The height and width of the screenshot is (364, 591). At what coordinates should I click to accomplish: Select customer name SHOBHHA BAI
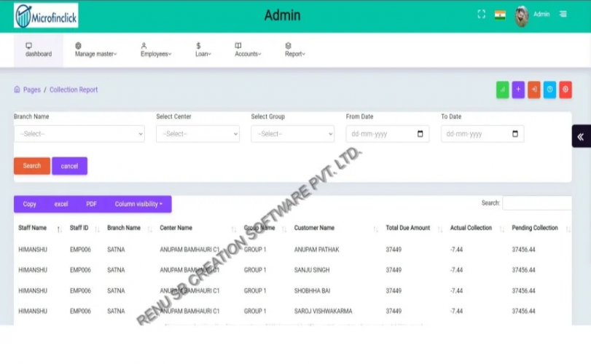pyautogui.click(x=312, y=290)
